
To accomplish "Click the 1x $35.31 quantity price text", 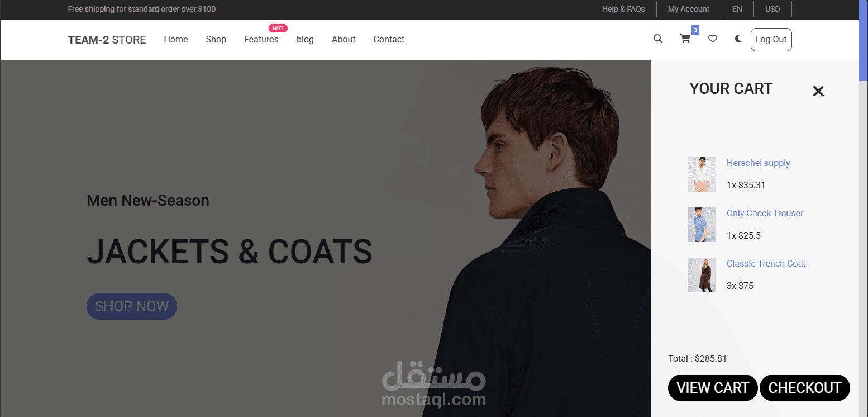I will (x=746, y=186).
